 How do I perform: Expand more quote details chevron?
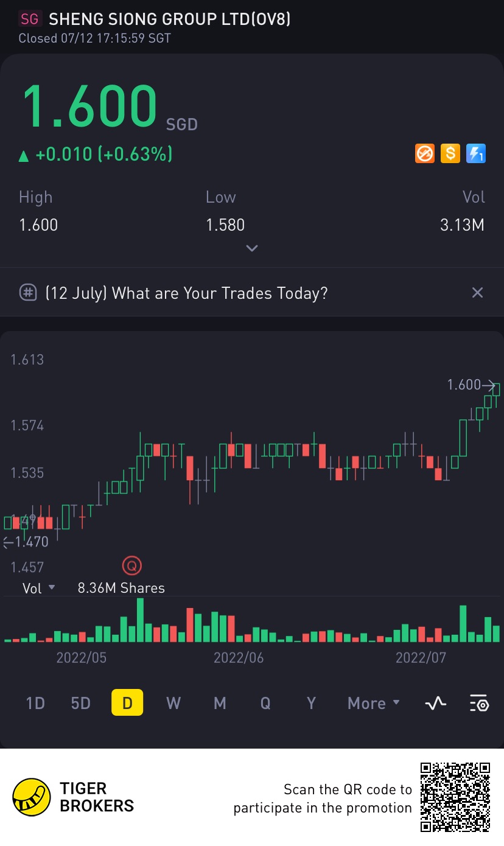coord(252,248)
